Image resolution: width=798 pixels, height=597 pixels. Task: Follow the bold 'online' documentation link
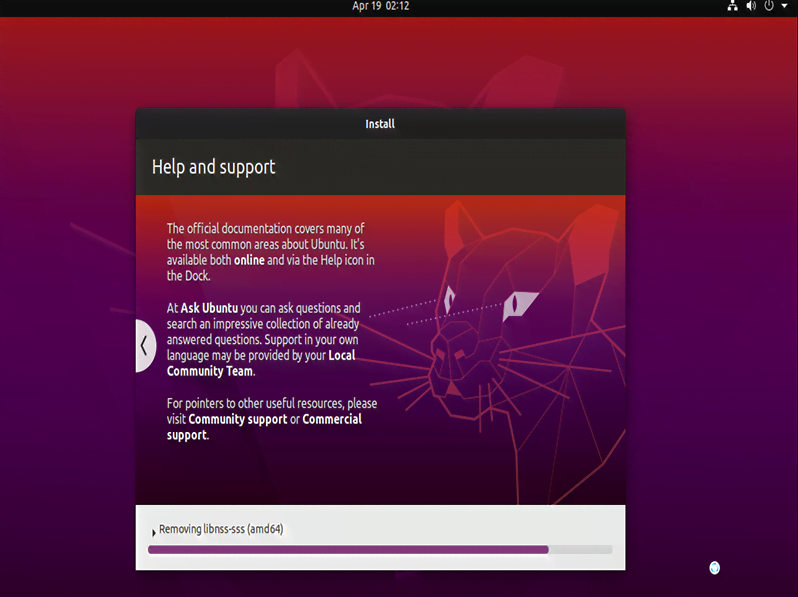coord(249,260)
